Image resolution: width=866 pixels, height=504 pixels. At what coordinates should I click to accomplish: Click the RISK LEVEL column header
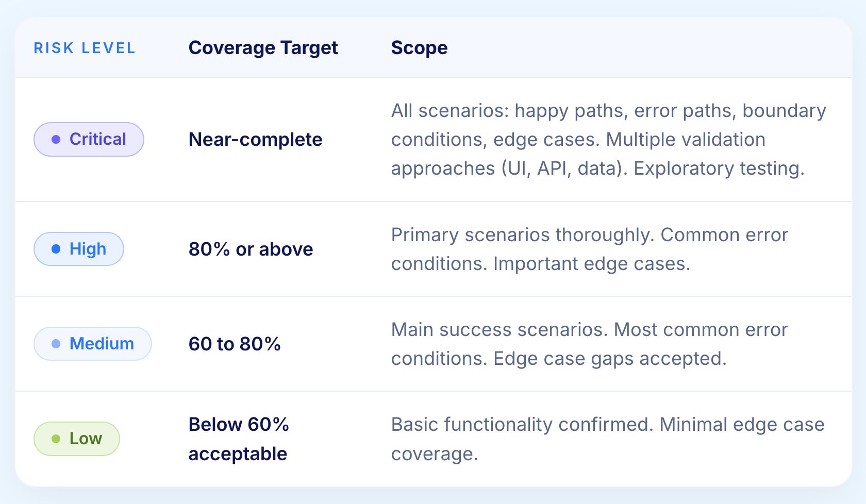coord(85,48)
